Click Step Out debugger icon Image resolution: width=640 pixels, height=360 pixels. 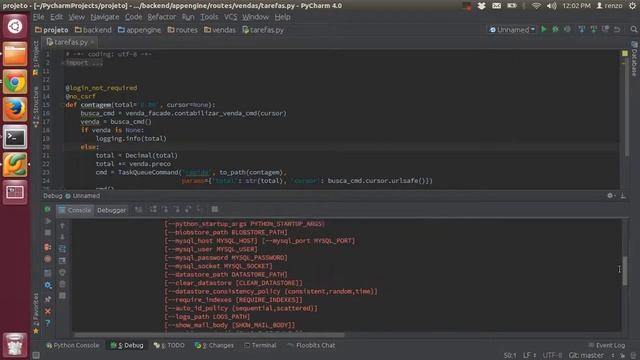point(188,210)
